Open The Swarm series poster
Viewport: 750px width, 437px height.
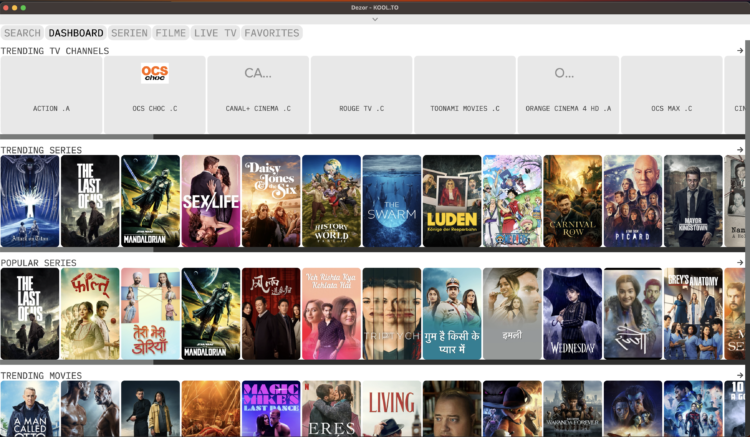392,201
